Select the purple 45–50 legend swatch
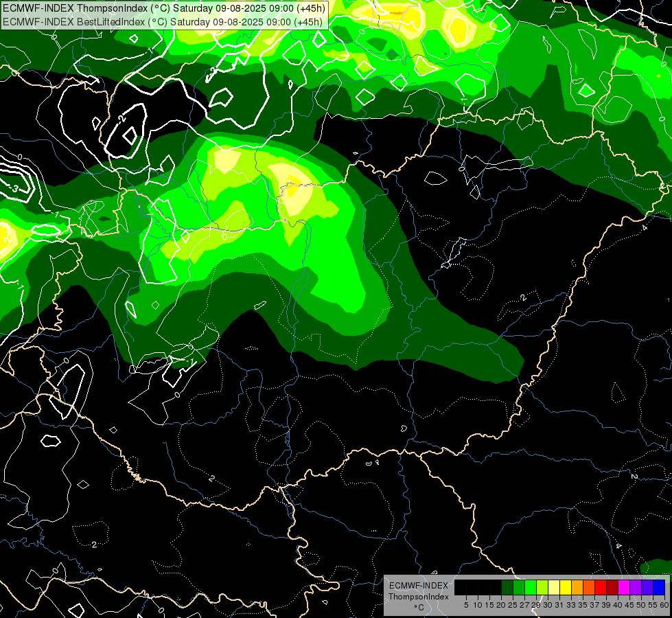 coord(636,587)
